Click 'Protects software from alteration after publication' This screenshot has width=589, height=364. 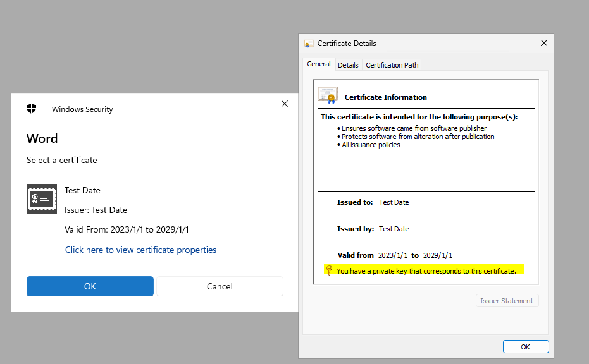tap(418, 136)
